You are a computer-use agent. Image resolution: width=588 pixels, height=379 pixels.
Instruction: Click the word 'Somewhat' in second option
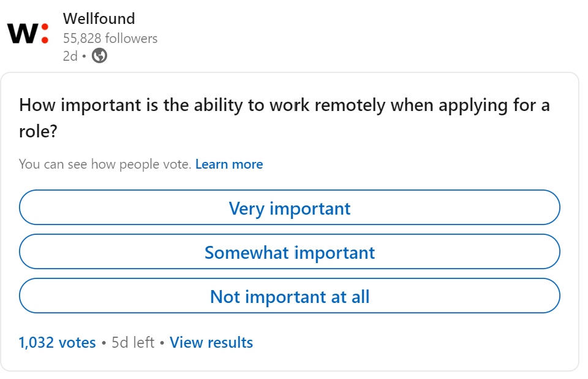[246, 253]
